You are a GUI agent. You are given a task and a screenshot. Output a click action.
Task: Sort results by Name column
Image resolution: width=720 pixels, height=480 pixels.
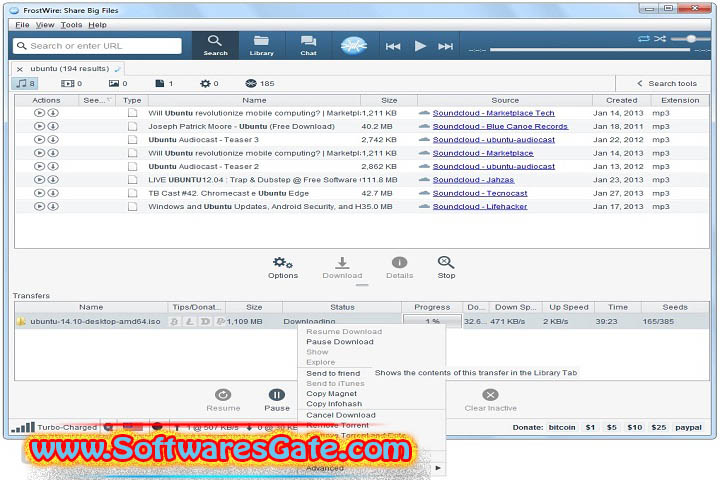254,100
